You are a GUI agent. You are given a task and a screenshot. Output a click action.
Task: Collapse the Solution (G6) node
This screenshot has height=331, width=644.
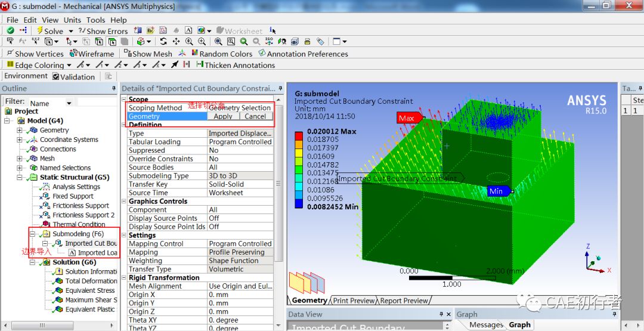[x=32, y=262]
